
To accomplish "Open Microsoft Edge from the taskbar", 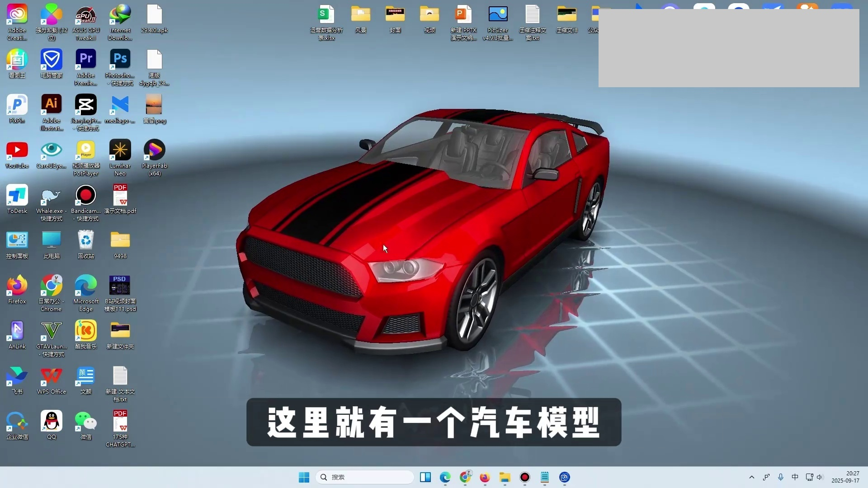I will tap(445, 477).
